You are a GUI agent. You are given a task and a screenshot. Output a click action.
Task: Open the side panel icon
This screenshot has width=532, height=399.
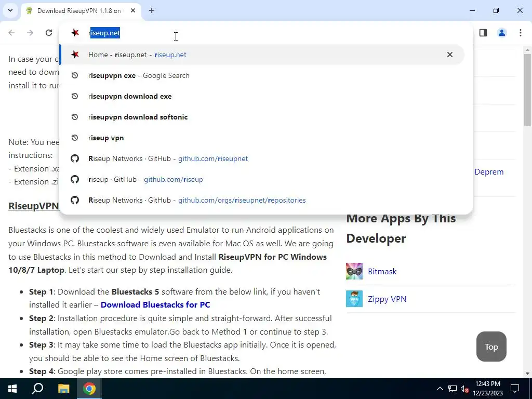pos(483,33)
